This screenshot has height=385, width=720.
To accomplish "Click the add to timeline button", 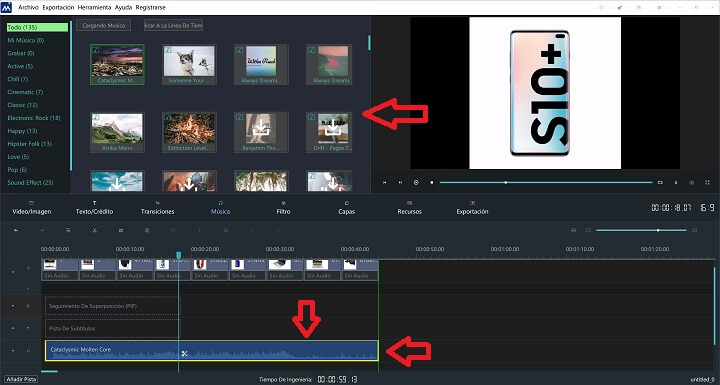I will pyautogui.click(x=173, y=25).
